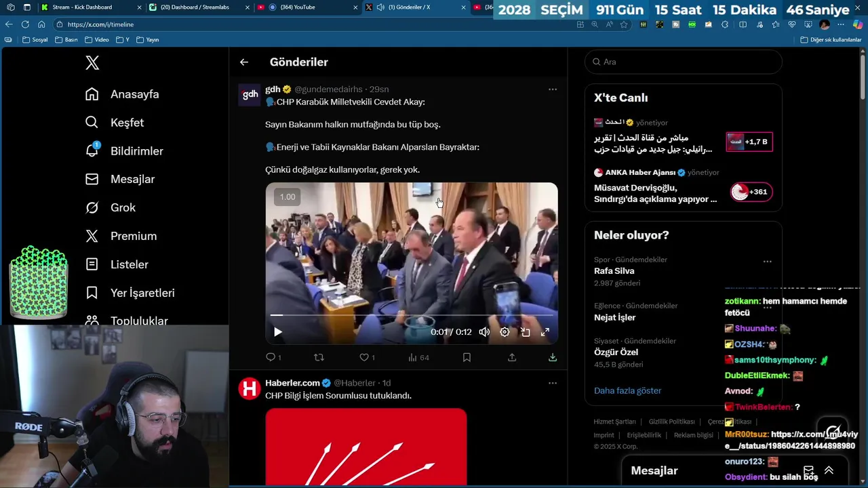Close the Gönderiler / X tab
868x488 pixels.
tap(463, 7)
